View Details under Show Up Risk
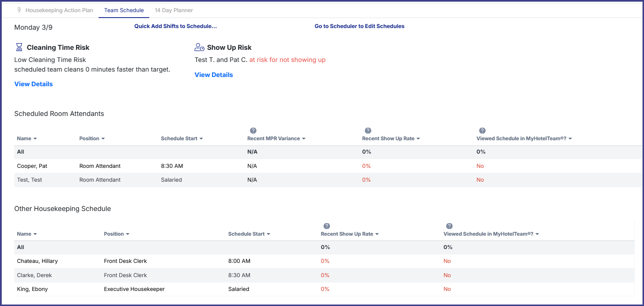This screenshot has height=306, width=644. [x=213, y=75]
